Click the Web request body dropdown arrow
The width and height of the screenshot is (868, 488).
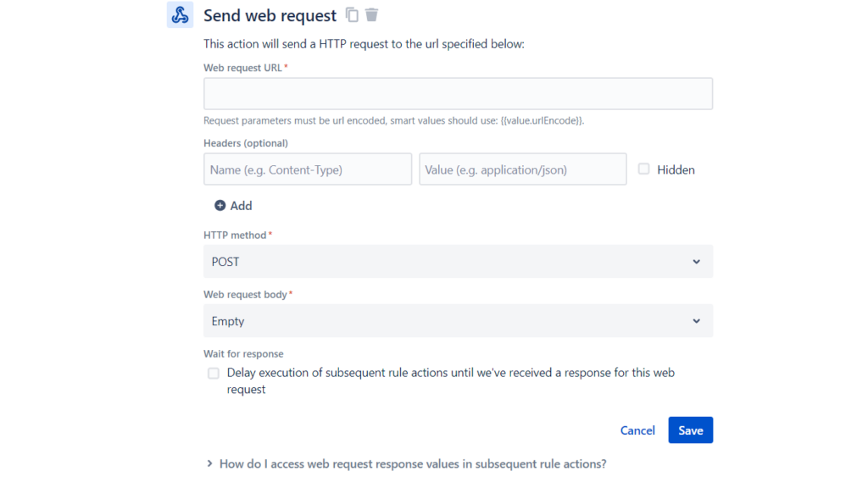click(x=697, y=320)
